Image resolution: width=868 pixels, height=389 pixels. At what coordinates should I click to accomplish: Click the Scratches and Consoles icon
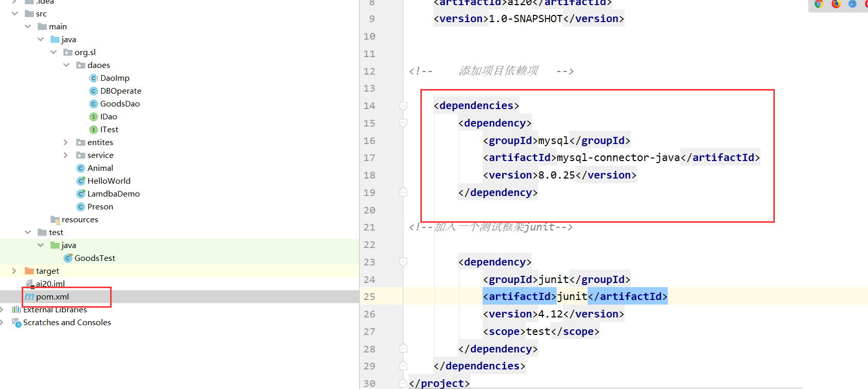(x=16, y=323)
